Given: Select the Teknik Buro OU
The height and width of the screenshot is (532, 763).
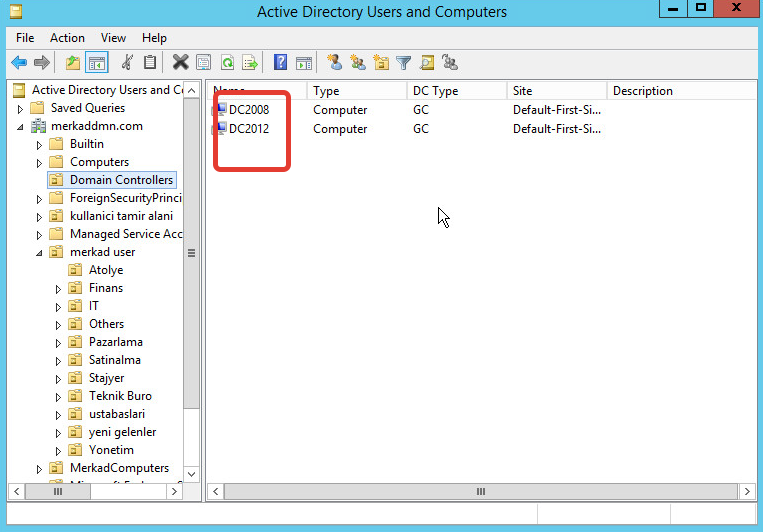Looking at the screenshot, I should (x=120, y=396).
